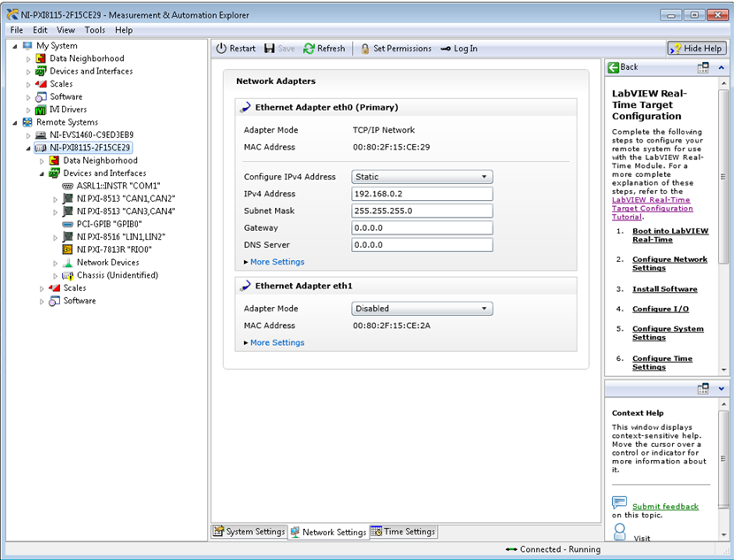The height and width of the screenshot is (560, 734).
Task: Collapse the help pane with the up chevron
Action: point(722,68)
